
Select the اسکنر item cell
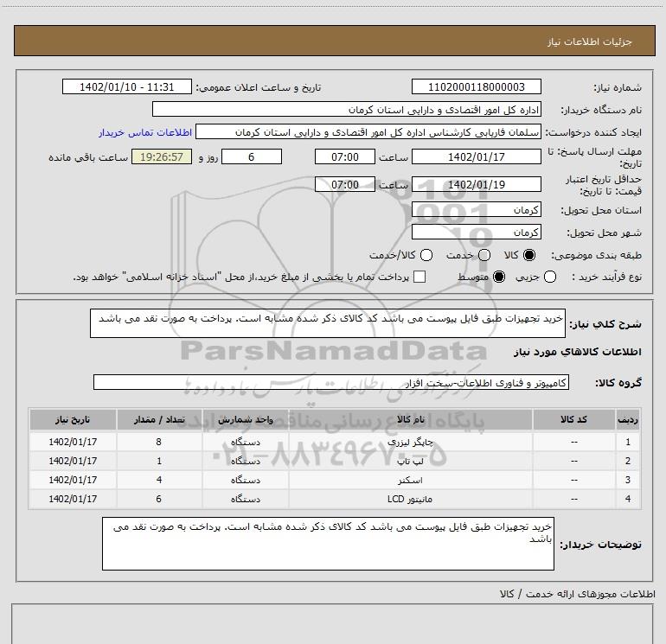pyautogui.click(x=410, y=480)
